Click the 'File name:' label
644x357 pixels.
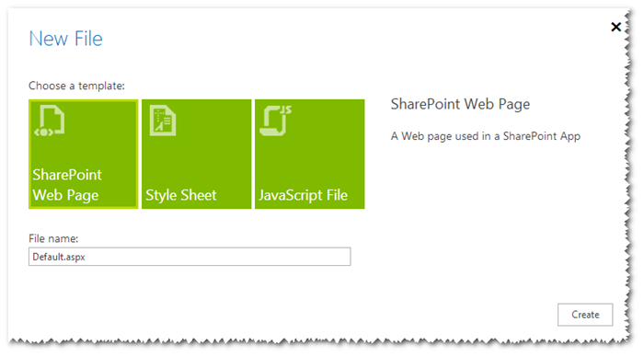(x=53, y=238)
